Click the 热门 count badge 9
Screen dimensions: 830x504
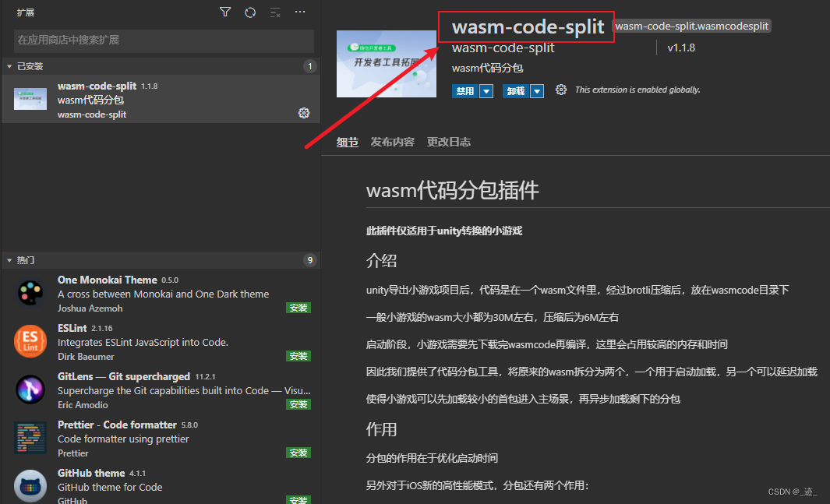click(310, 260)
